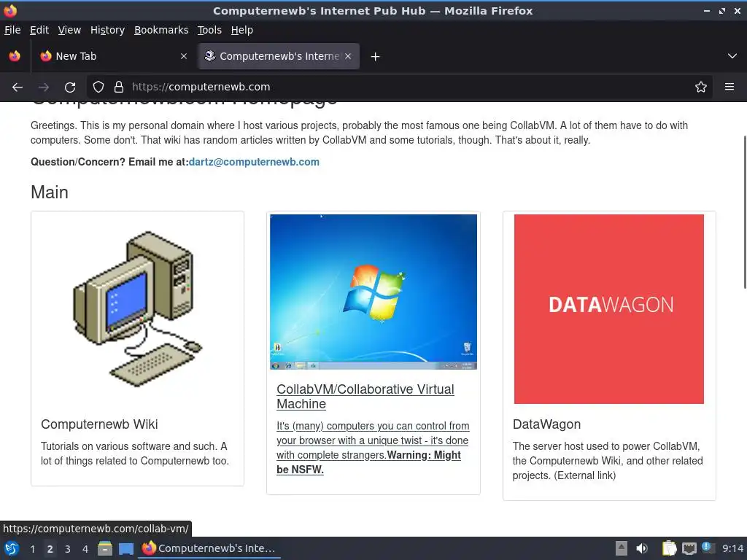Switch to virtual desktop 1

(32, 549)
